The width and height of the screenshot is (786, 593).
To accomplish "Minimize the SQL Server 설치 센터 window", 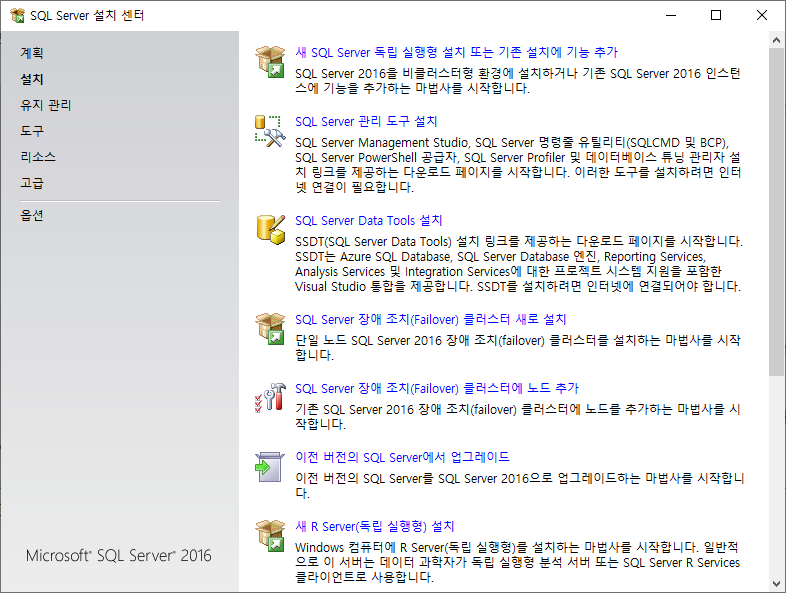I will point(671,16).
